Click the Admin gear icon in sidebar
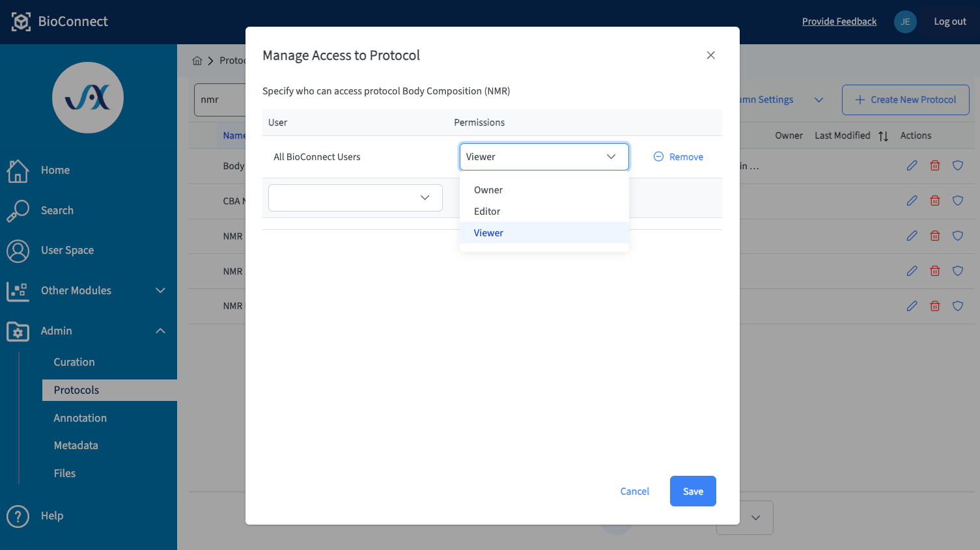980x550 pixels. pyautogui.click(x=17, y=331)
